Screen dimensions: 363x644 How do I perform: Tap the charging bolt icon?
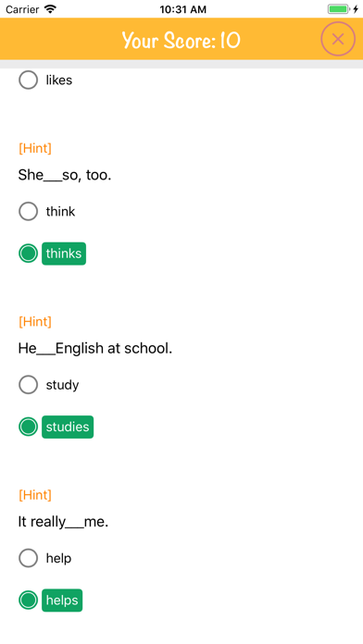(x=356, y=9)
